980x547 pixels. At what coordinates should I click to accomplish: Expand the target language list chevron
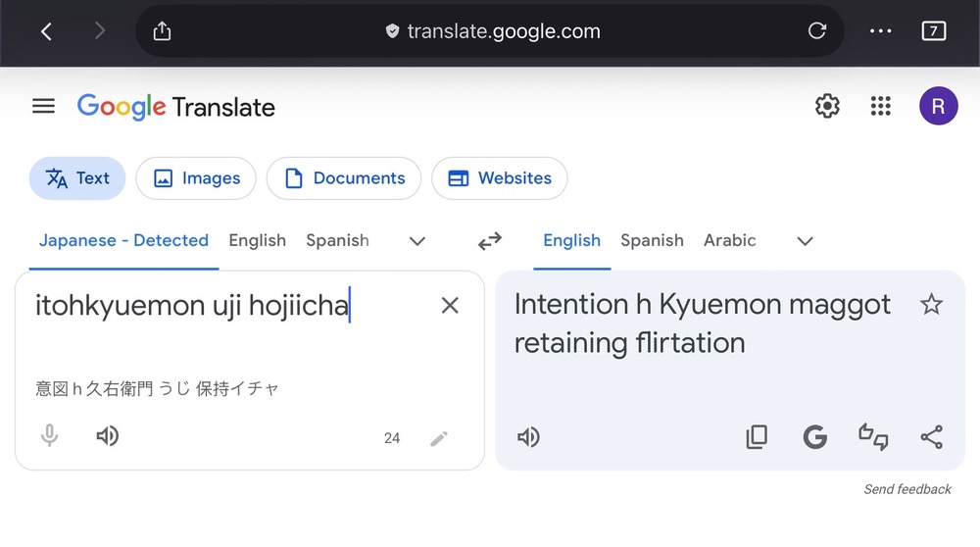coord(806,241)
